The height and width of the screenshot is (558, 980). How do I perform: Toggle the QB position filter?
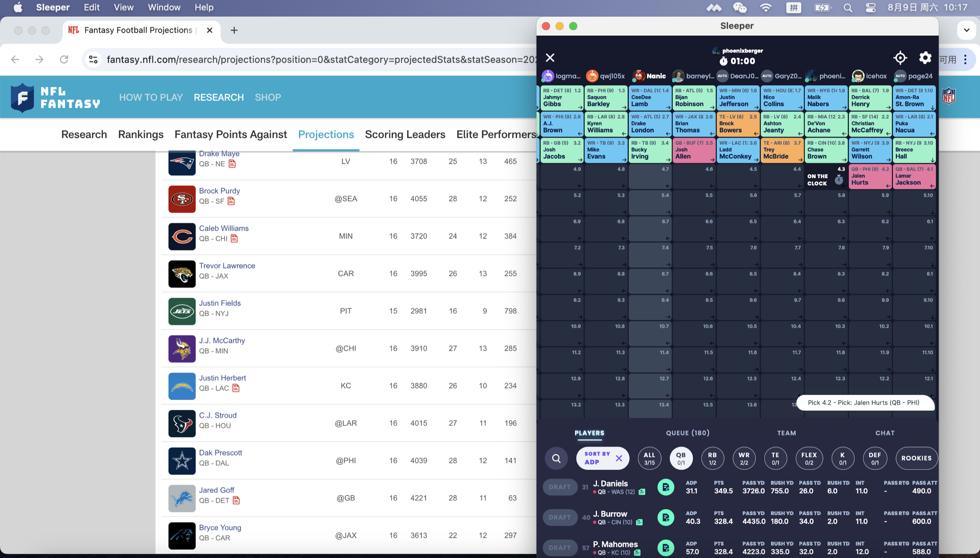[x=681, y=458]
